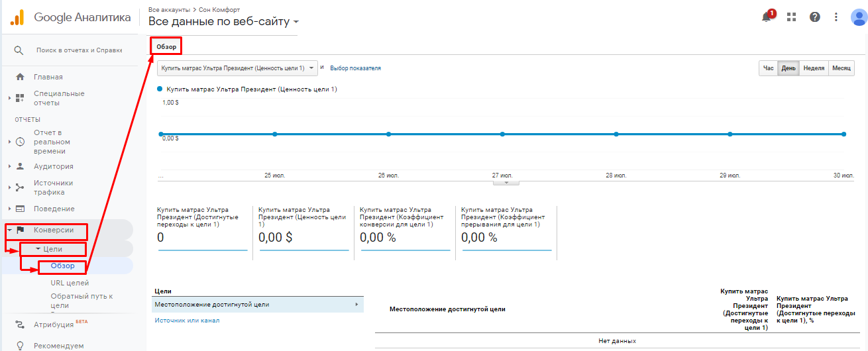Click the Рекомендуем lightbulb icon

pos(20,346)
